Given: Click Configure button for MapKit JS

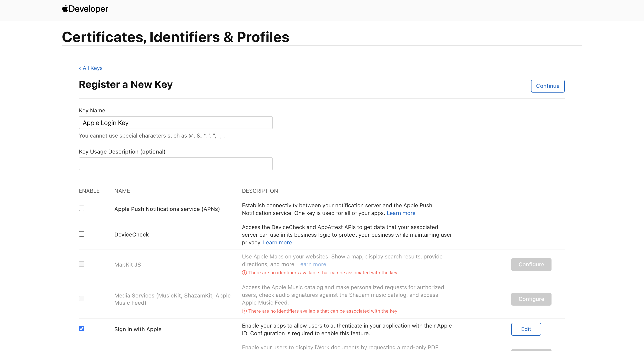Looking at the screenshot, I should click(x=531, y=264).
